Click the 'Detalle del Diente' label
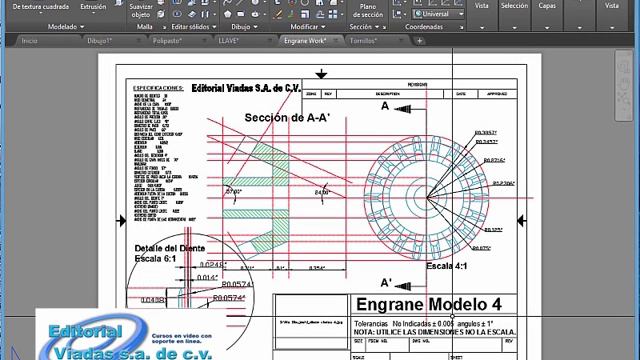640x360 pixels. pos(170,248)
